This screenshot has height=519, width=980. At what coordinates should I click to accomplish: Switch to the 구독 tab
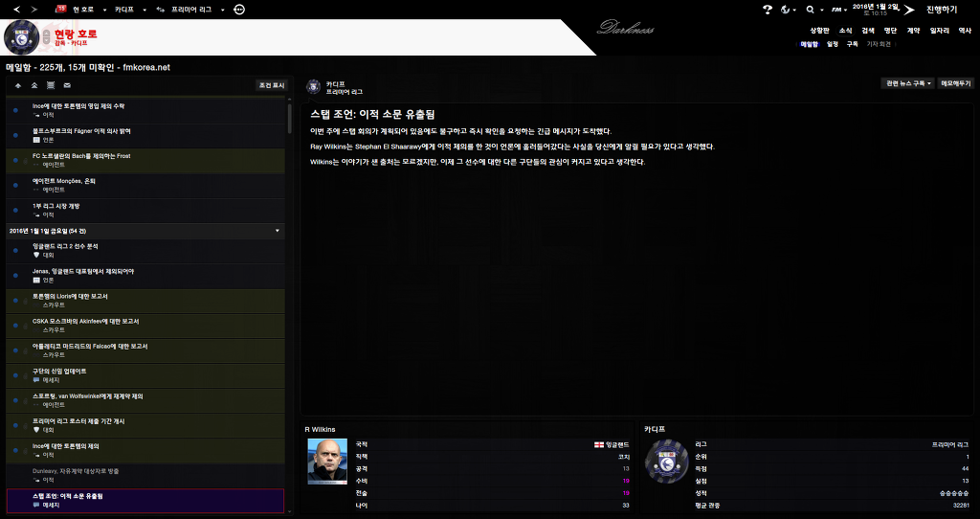pyautogui.click(x=853, y=44)
